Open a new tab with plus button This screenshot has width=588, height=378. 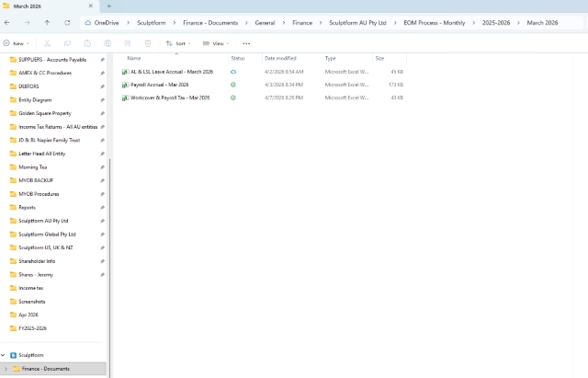pyautogui.click(x=109, y=6)
